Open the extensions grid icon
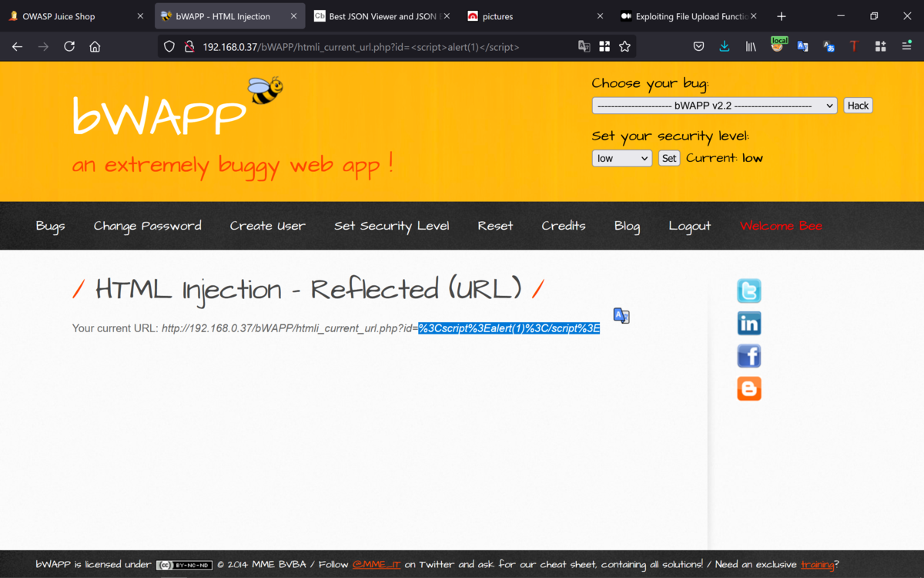The height and width of the screenshot is (578, 924). coord(880,46)
